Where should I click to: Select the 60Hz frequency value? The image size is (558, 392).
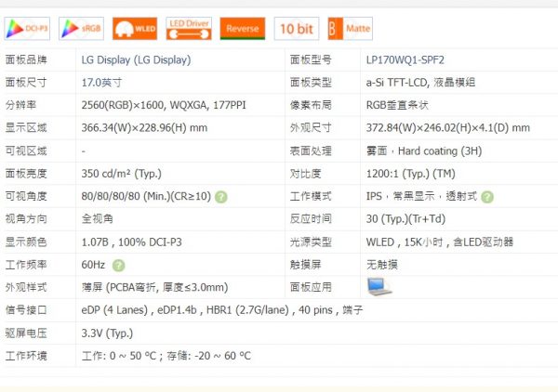point(93,265)
